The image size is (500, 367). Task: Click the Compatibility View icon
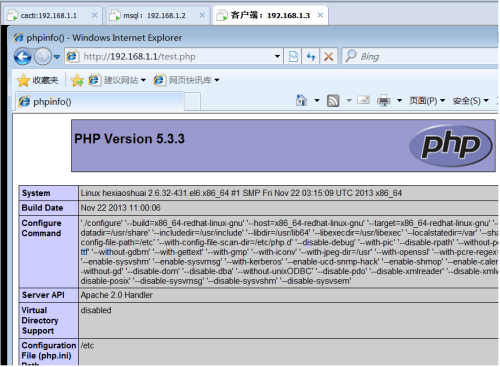tap(293, 56)
